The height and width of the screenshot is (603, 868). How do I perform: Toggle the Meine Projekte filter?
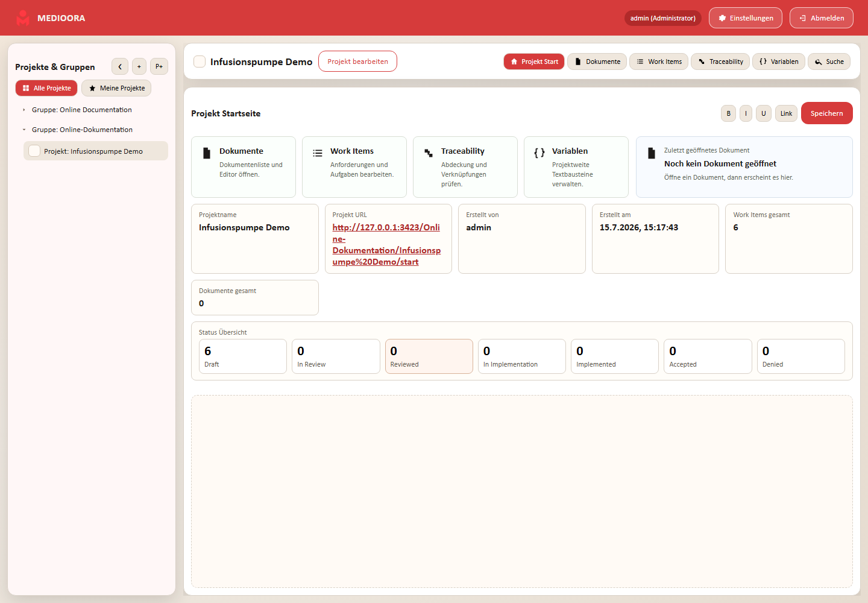coord(116,88)
